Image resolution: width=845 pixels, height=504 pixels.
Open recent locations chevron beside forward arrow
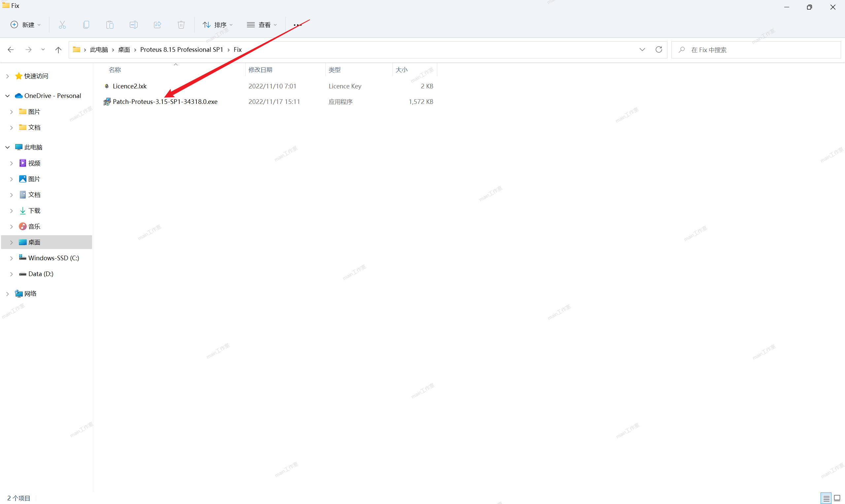[43, 49]
